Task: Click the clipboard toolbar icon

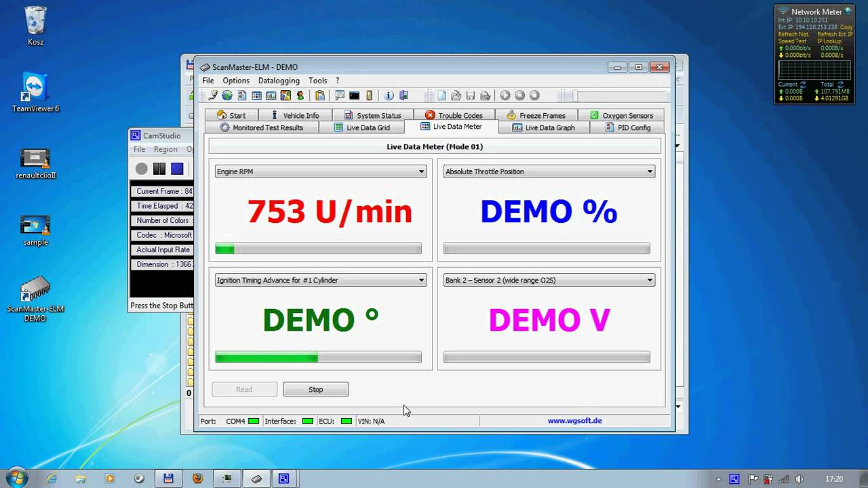Action: tap(320, 96)
